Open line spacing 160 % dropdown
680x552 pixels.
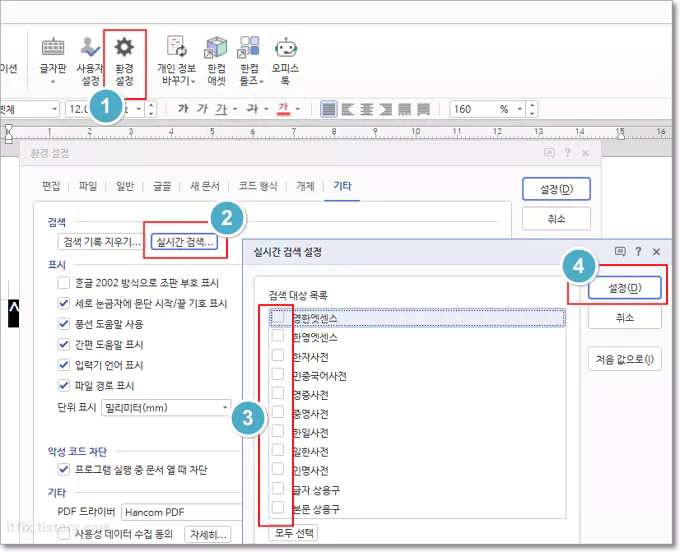coord(520,109)
